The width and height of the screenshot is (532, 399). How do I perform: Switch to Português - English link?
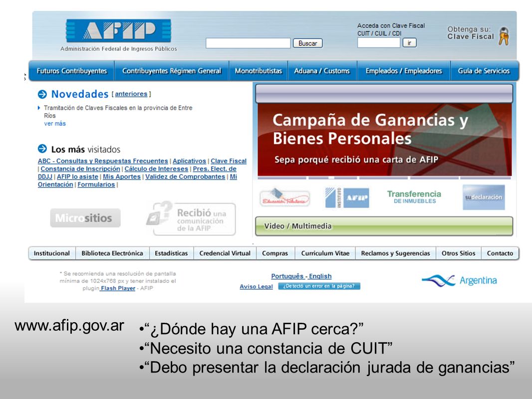pyautogui.click(x=301, y=276)
